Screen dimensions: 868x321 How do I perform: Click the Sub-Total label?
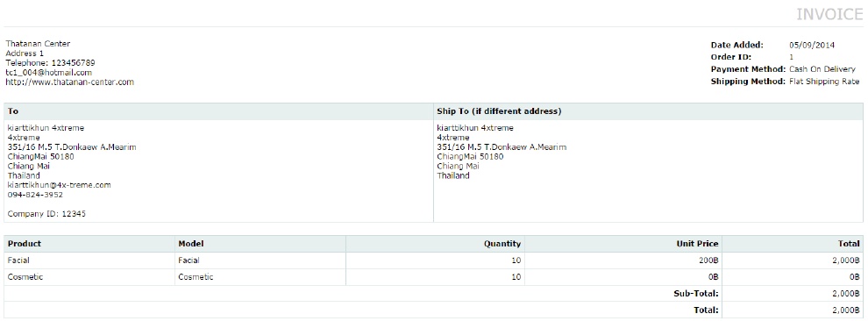(x=696, y=293)
